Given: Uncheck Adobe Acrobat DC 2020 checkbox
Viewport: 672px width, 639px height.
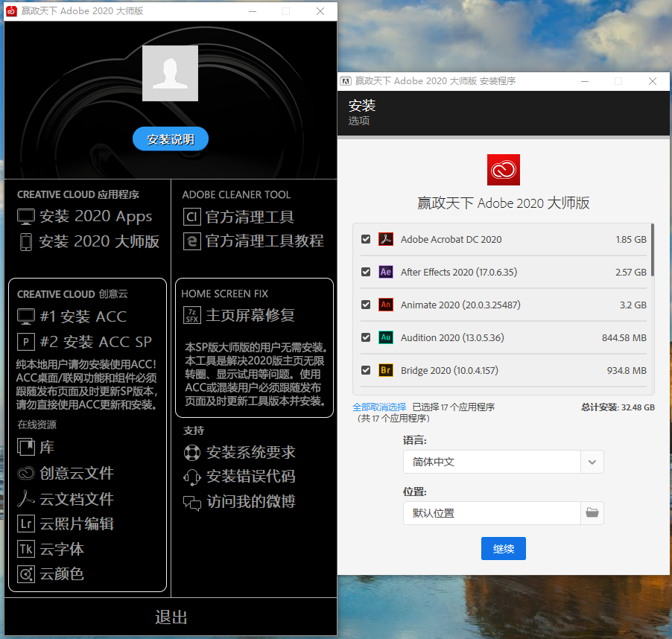Looking at the screenshot, I should 366,239.
